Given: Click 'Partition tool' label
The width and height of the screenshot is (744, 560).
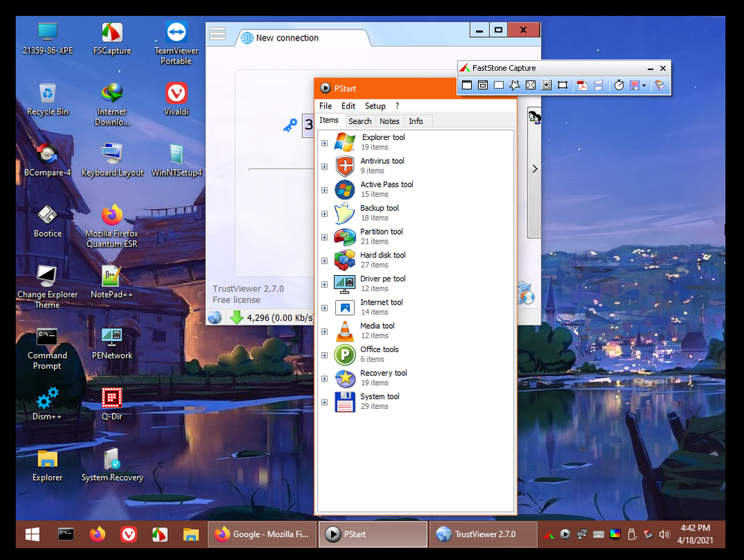Looking at the screenshot, I should click(381, 232).
